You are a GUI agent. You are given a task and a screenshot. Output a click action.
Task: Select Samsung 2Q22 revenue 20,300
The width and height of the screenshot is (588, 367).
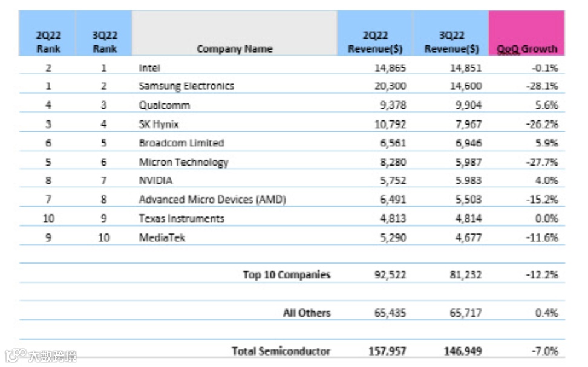390,86
